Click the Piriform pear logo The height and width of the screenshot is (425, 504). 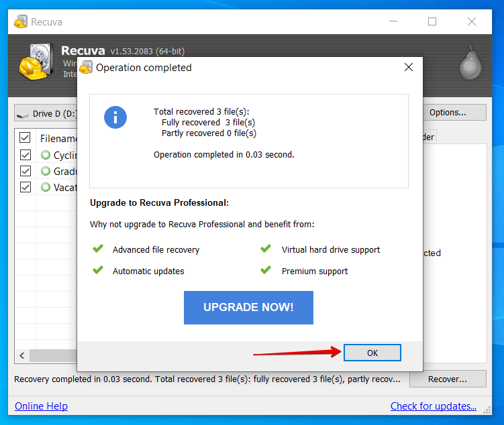tap(470, 62)
